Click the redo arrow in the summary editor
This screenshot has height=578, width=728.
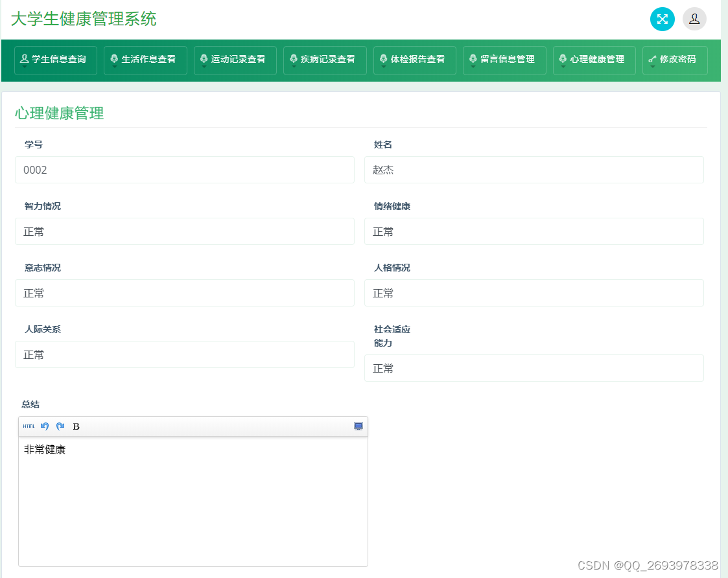(x=60, y=426)
